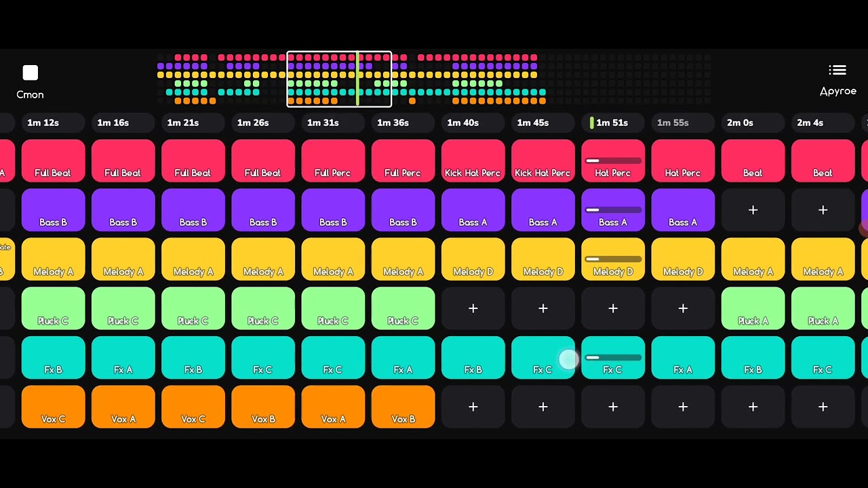
Task: Add a Vox loop below Fx B at 1m 40s
Action: click(x=473, y=407)
